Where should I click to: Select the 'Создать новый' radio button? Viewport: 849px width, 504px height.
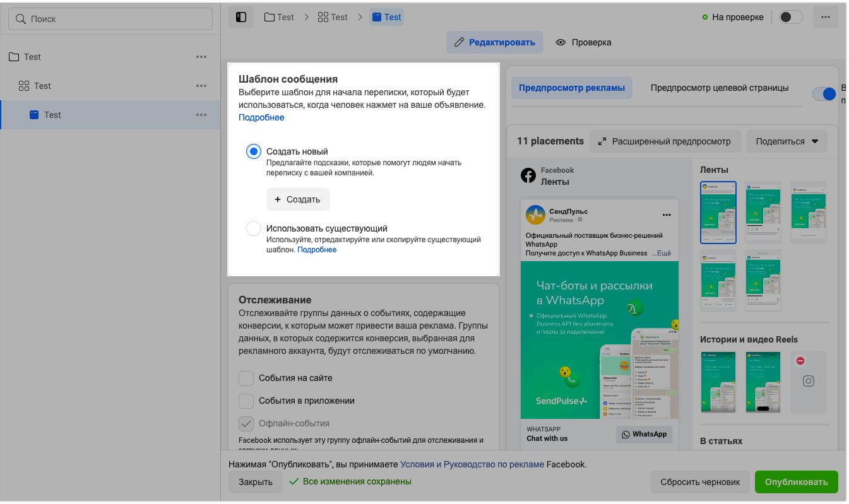tap(254, 151)
